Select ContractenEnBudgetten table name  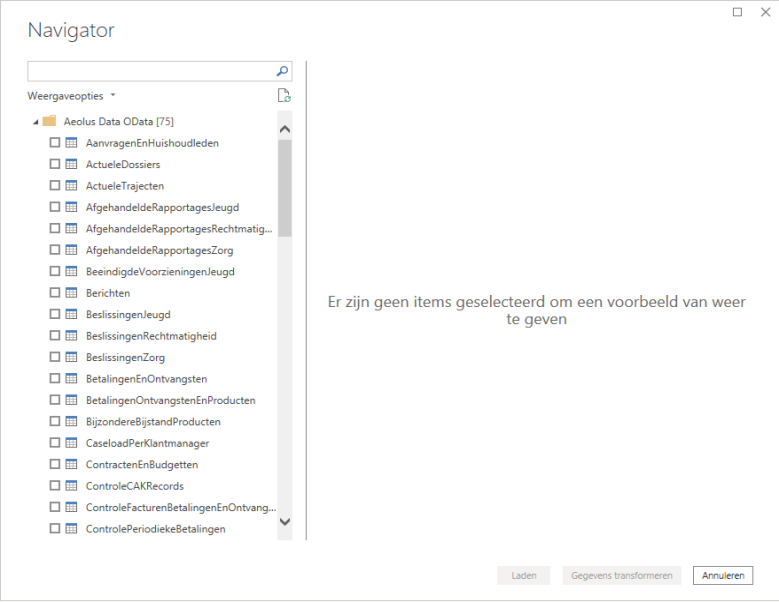[x=142, y=465]
